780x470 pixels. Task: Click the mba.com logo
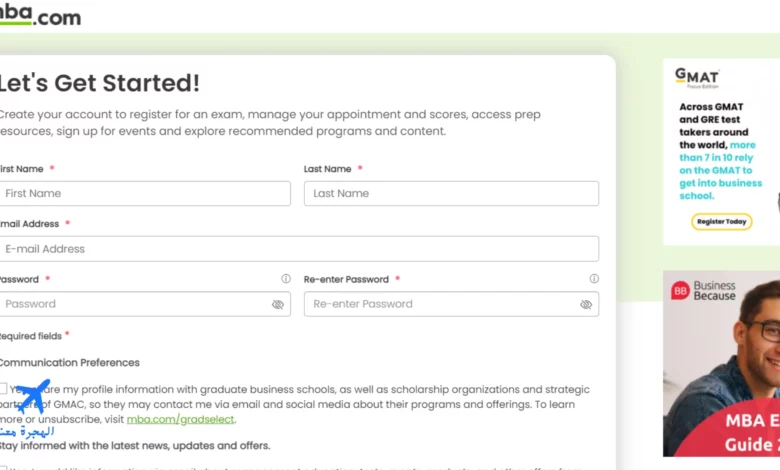click(x=40, y=14)
